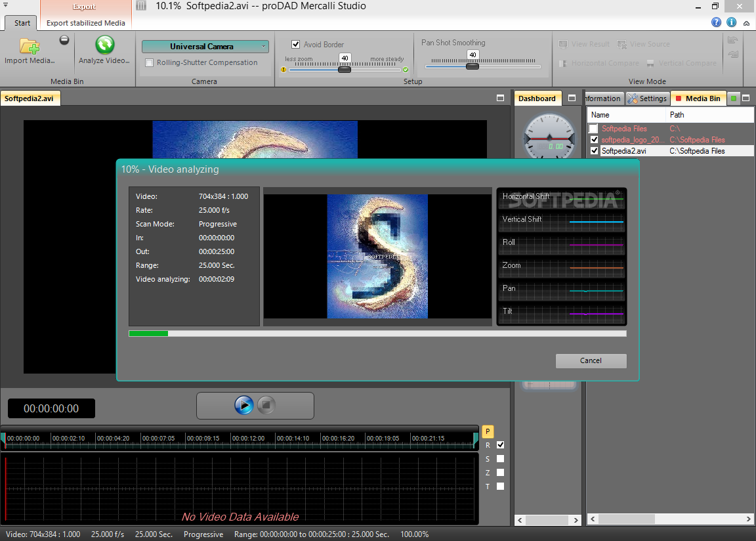
Task: Click the View Result icon
Action: [563, 45]
